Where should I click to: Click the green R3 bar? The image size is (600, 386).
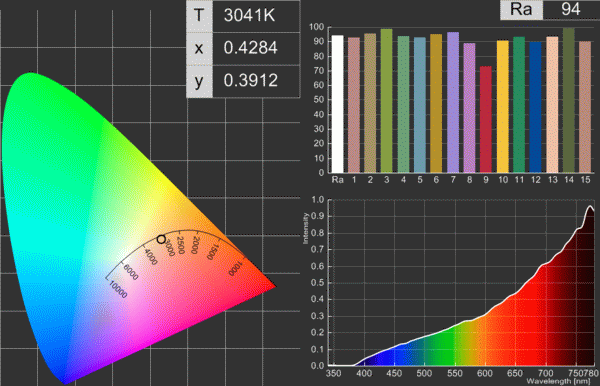386,101
